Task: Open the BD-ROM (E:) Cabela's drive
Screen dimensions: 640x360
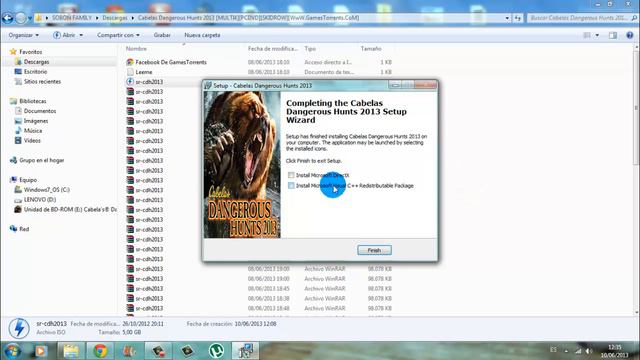Action: click(70, 209)
